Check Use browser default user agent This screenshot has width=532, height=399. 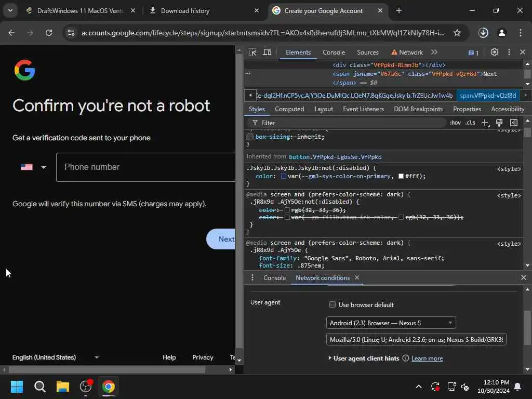(x=332, y=304)
